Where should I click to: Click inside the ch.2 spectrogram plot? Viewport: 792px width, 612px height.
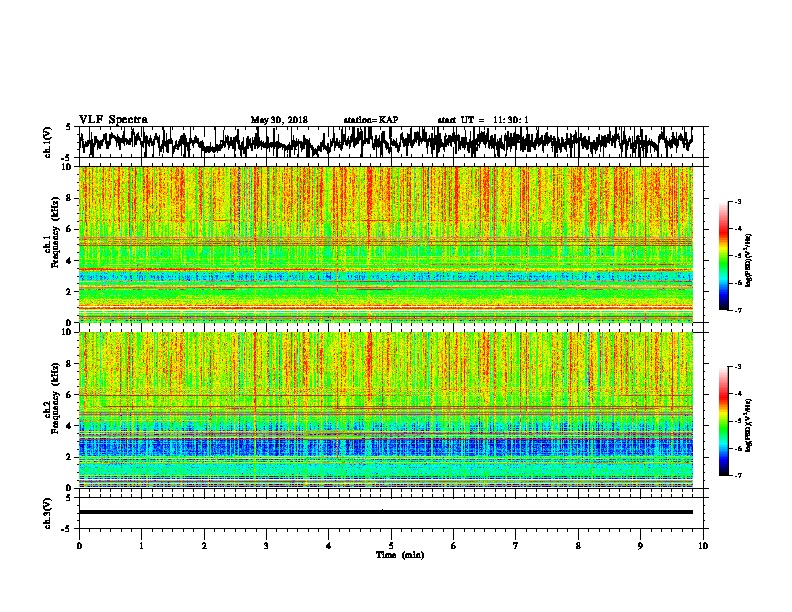tap(385, 410)
